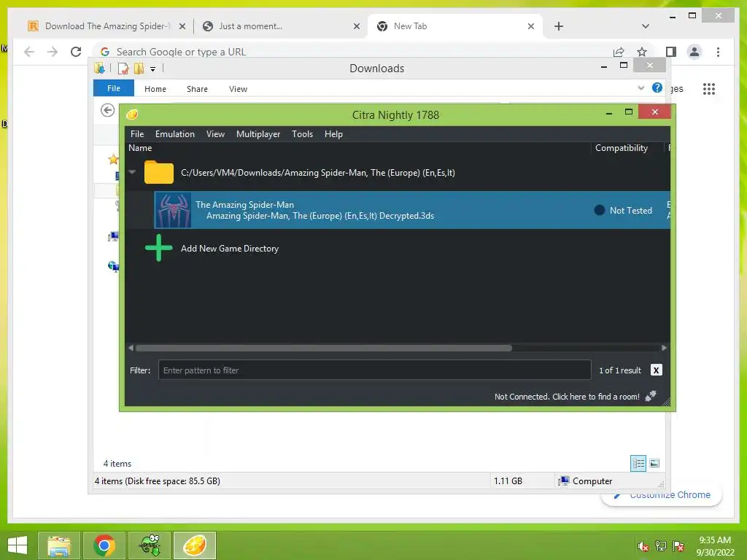Click the Citra lemon icon in title bar
This screenshot has width=747, height=560.
[x=133, y=114]
